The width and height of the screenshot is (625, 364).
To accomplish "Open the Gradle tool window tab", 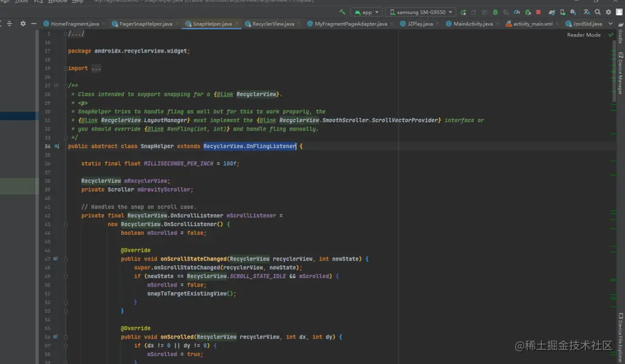I will [x=621, y=34].
